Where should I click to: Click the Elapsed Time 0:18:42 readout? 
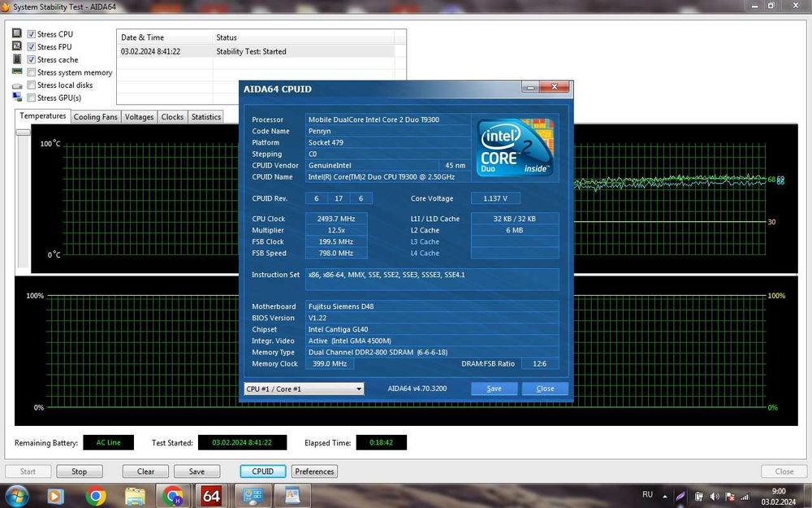381,443
